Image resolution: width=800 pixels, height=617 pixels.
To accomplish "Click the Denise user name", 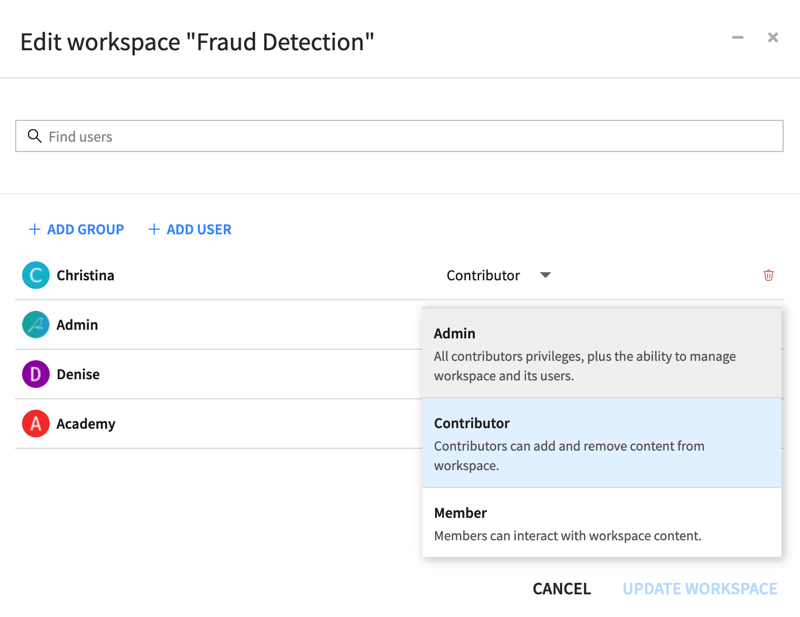I will click(x=78, y=374).
